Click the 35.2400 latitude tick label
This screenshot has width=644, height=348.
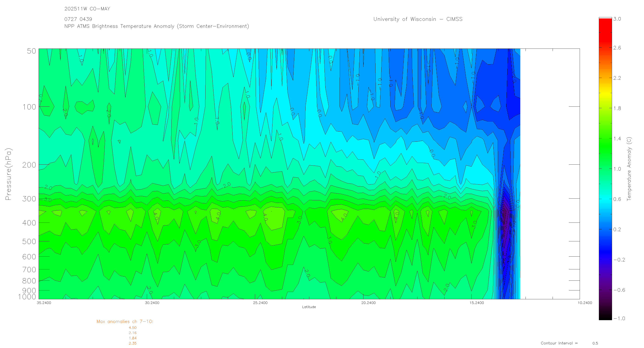tap(44, 303)
